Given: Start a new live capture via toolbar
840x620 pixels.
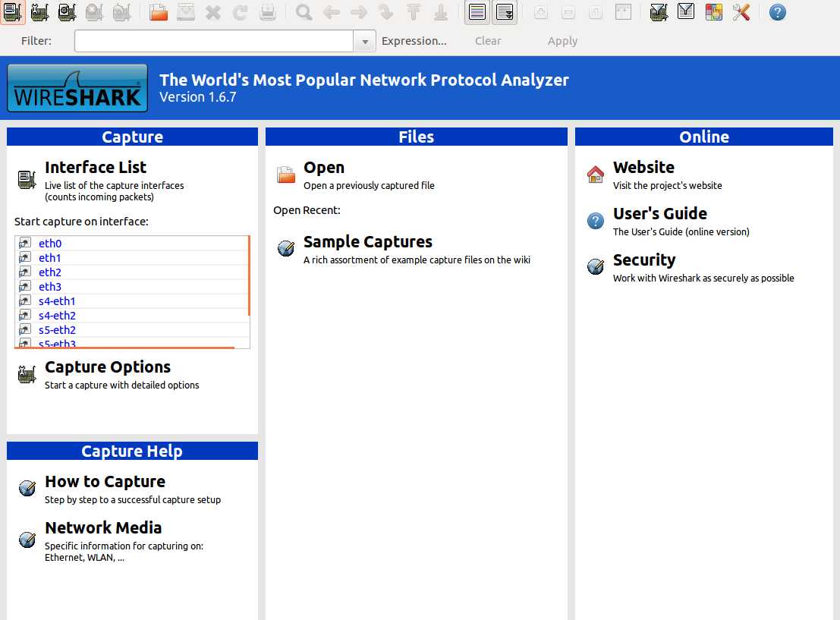Looking at the screenshot, I should 67,12.
